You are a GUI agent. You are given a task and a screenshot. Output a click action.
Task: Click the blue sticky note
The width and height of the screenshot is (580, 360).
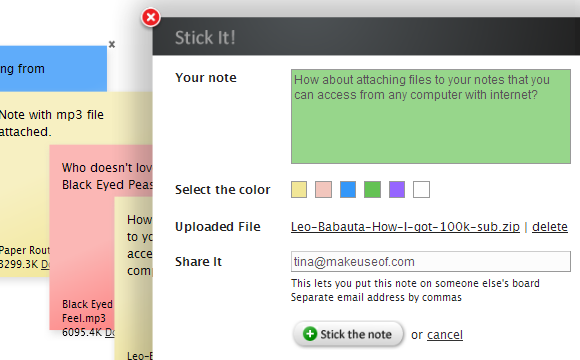point(53,68)
